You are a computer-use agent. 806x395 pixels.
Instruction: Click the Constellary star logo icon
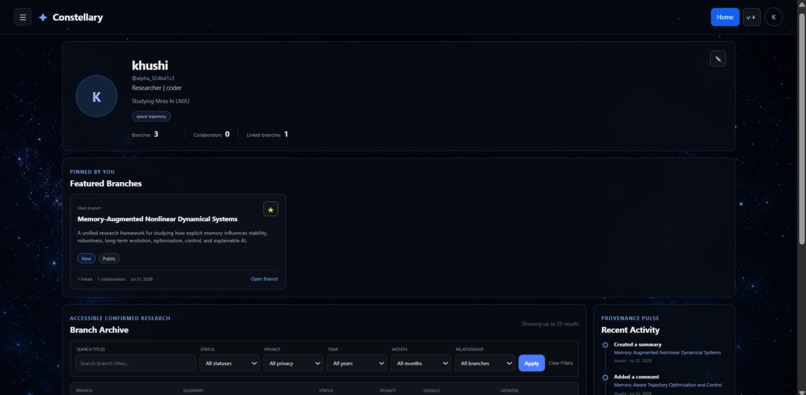tap(43, 17)
